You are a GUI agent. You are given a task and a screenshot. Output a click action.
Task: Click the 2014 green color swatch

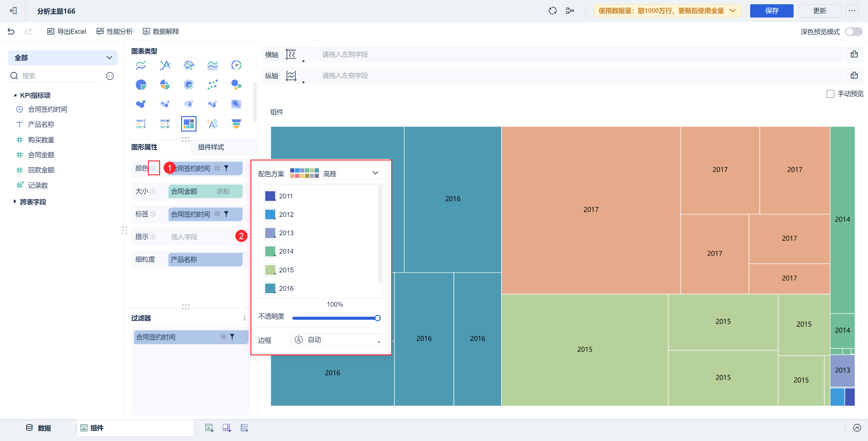(270, 251)
